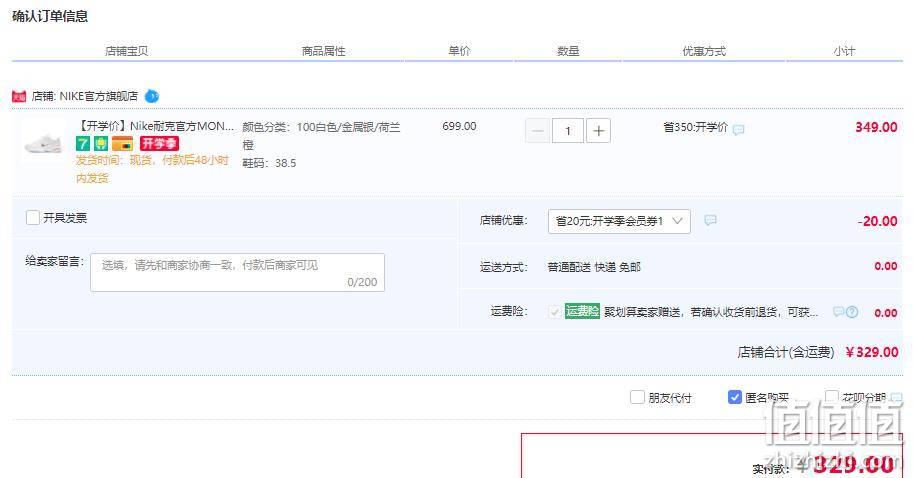Screen dimensions: 913x478
Task: Open the comment icon next to 省350:开学价
Action: pos(738,129)
